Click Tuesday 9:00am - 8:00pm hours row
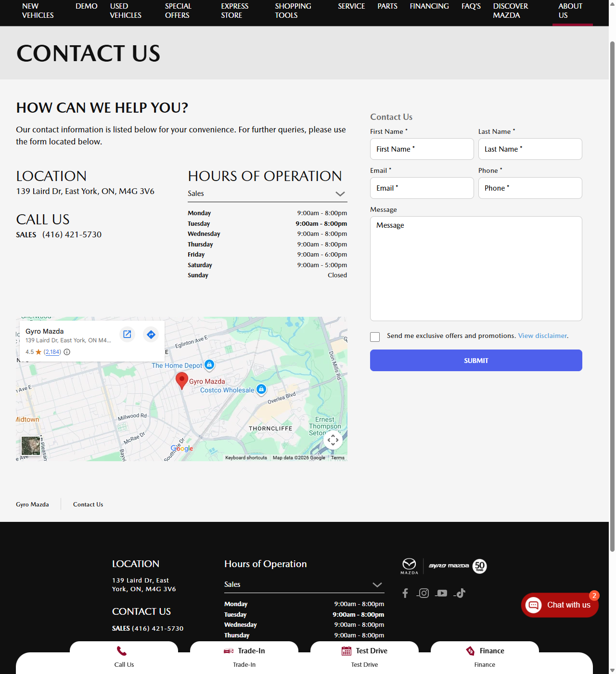The width and height of the screenshot is (616, 674). (x=267, y=224)
